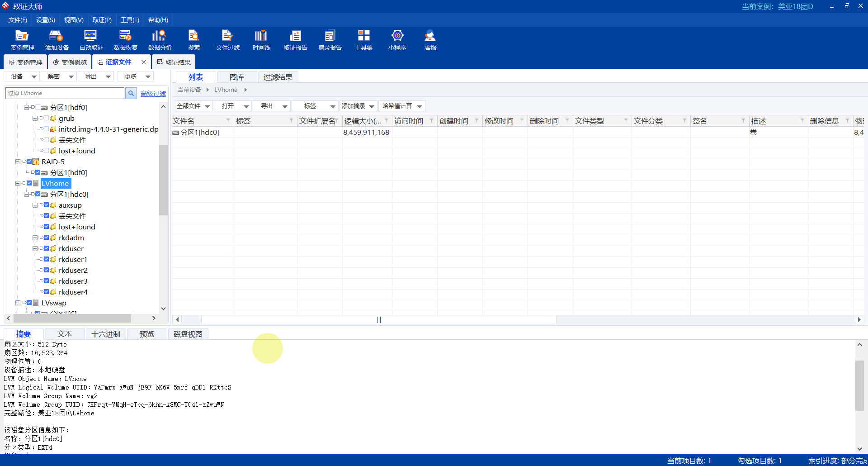Uncheck the rkduser1 checkbox
868x466 pixels.
[x=47, y=259]
